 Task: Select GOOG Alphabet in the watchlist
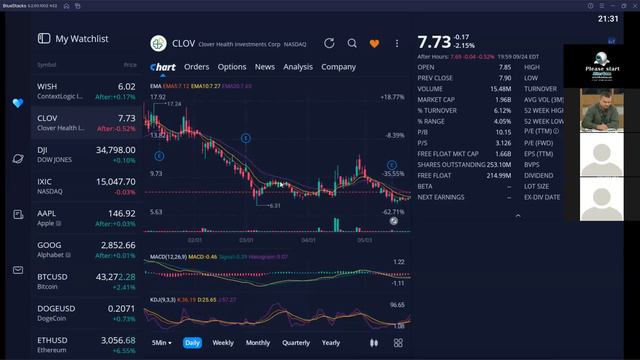tap(86, 250)
